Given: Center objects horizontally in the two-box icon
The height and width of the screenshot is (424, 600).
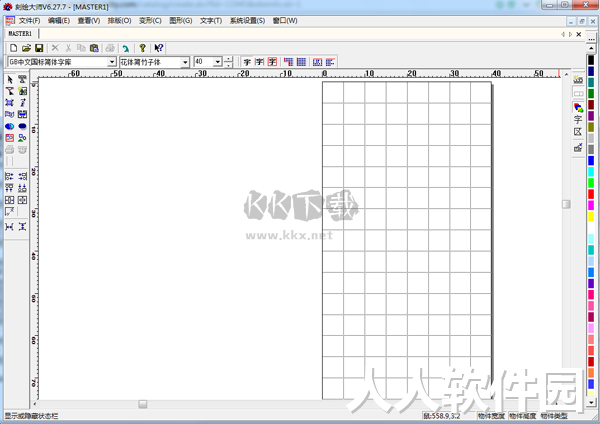Looking at the screenshot, I should pyautogui.click(x=10, y=200).
